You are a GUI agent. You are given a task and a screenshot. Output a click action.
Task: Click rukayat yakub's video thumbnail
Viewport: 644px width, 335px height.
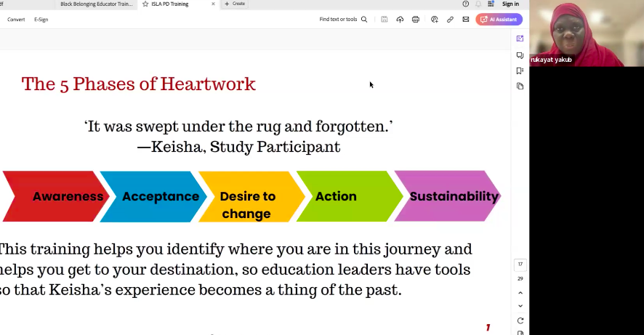[587, 33]
